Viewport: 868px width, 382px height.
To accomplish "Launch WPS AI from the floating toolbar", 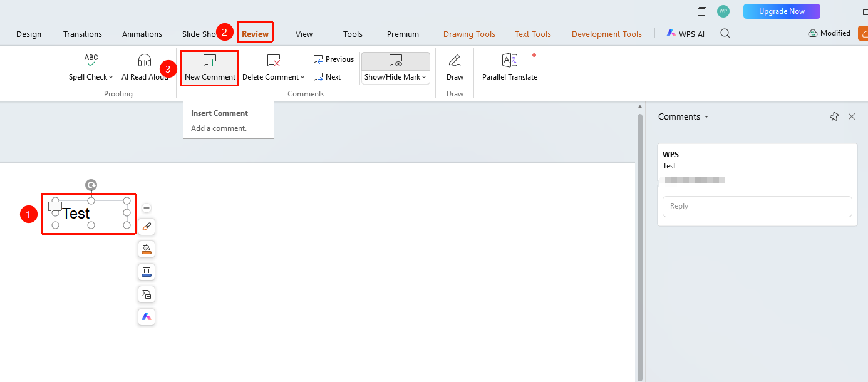I will click(147, 317).
